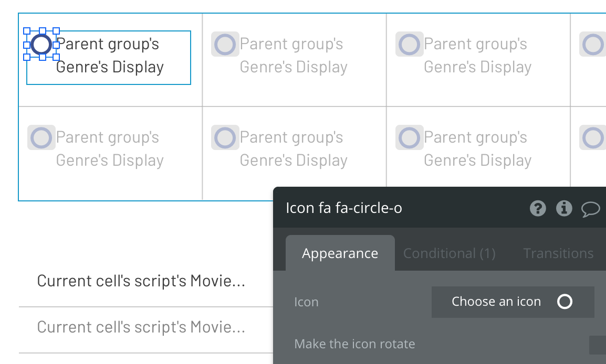
Task: Click the comment speech bubble icon
Action: pyautogui.click(x=590, y=209)
